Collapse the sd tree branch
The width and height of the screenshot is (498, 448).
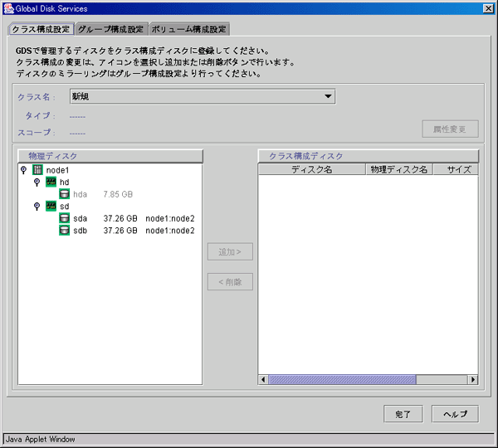point(37,206)
